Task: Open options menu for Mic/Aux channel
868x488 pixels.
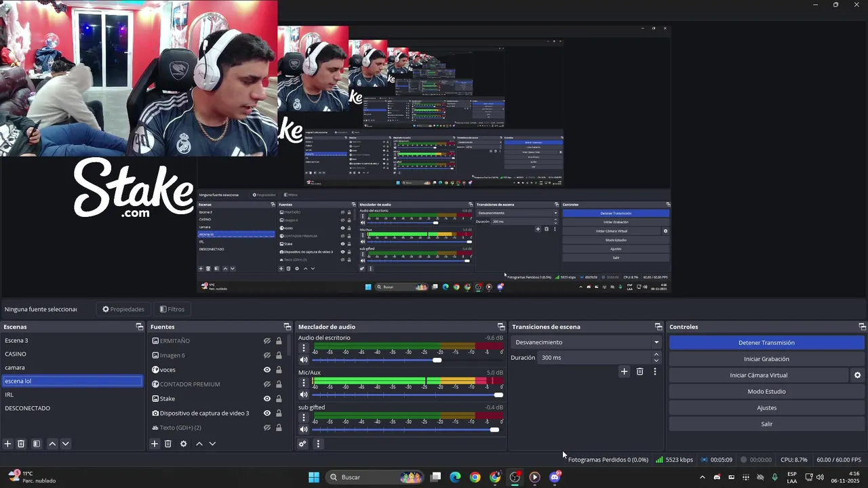Action: point(304,382)
